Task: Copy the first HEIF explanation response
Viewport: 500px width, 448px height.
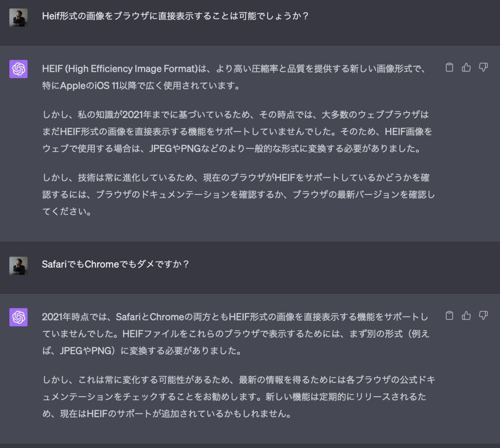Action: point(449,67)
